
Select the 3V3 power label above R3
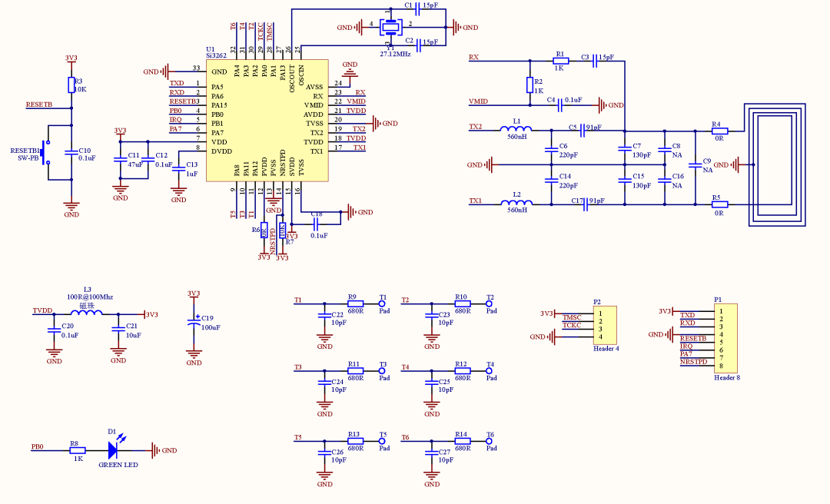pos(71,58)
